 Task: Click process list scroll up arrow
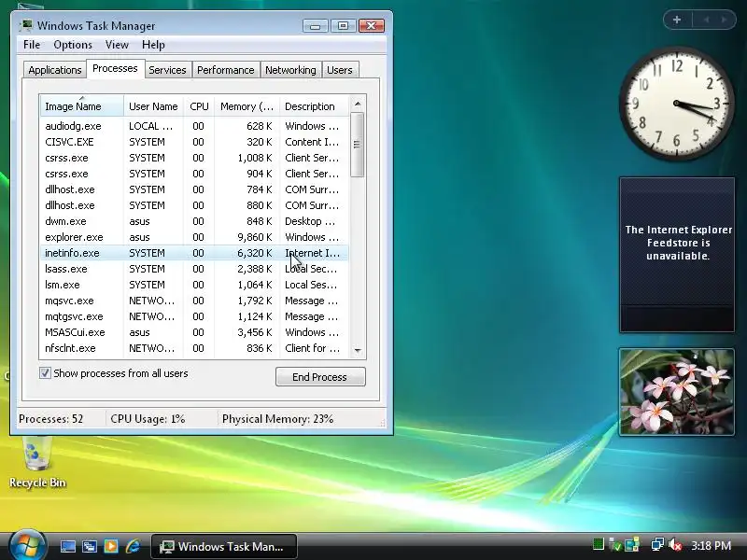[x=358, y=104]
